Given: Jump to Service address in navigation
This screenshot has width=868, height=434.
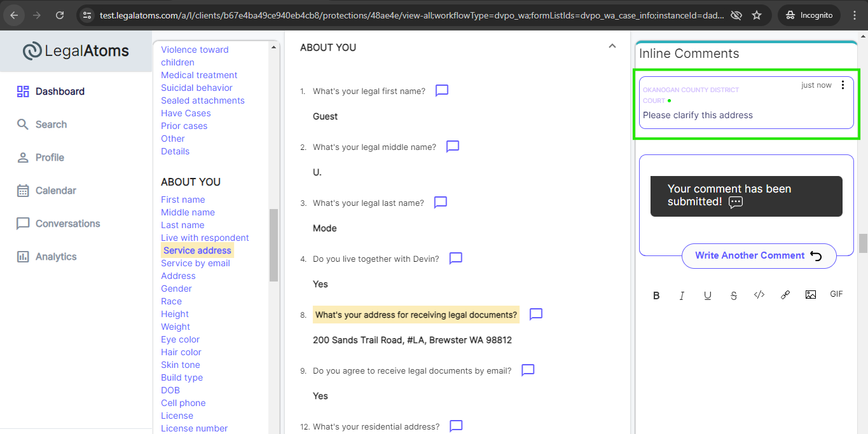Looking at the screenshot, I should (x=197, y=250).
